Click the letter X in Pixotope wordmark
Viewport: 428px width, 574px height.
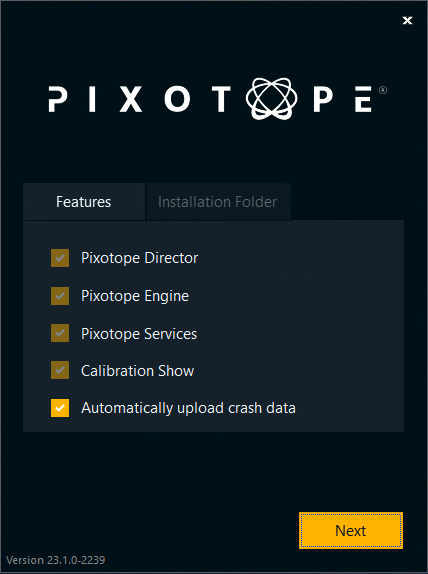[x=131, y=99]
